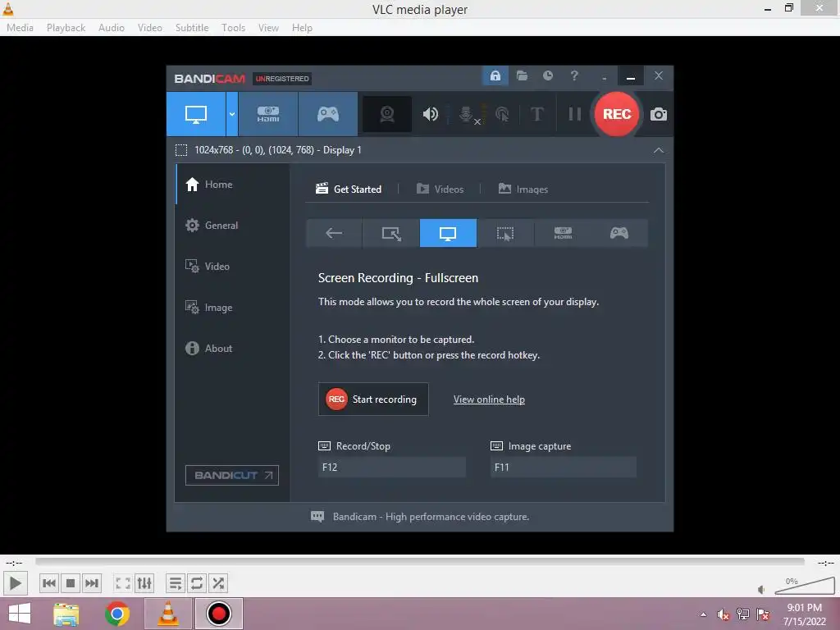Screen dimensions: 840x630
Task: Select Bandicam screen recording mode monitor icon
Action: [x=196, y=114]
